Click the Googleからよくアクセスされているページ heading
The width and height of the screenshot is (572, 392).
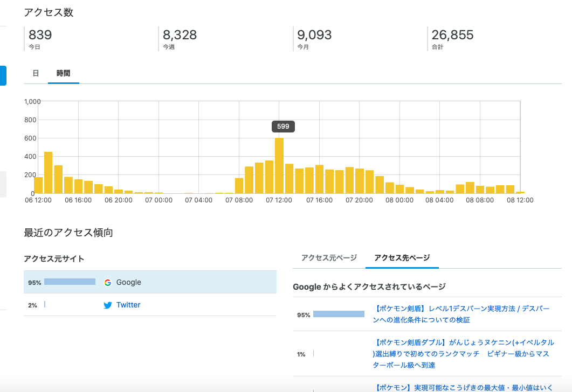click(x=369, y=286)
